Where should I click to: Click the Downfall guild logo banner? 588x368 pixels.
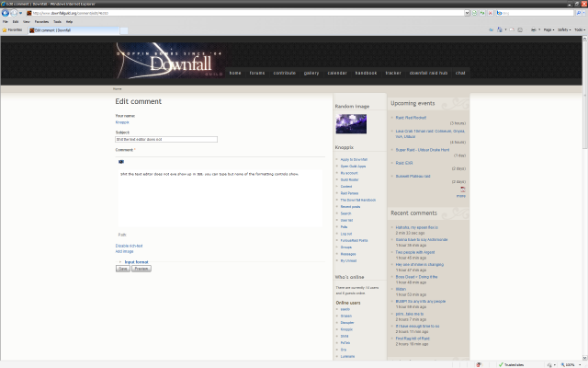(169, 61)
